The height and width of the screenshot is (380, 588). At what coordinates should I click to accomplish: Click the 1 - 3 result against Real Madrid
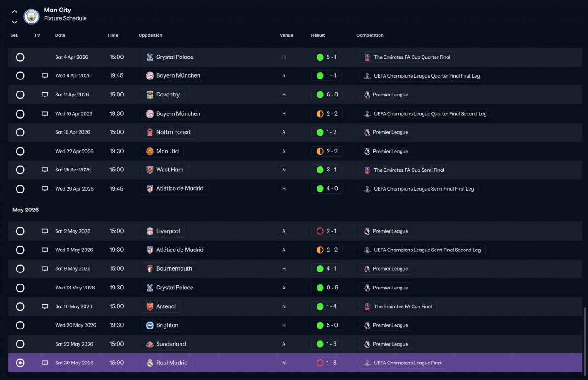pos(327,363)
